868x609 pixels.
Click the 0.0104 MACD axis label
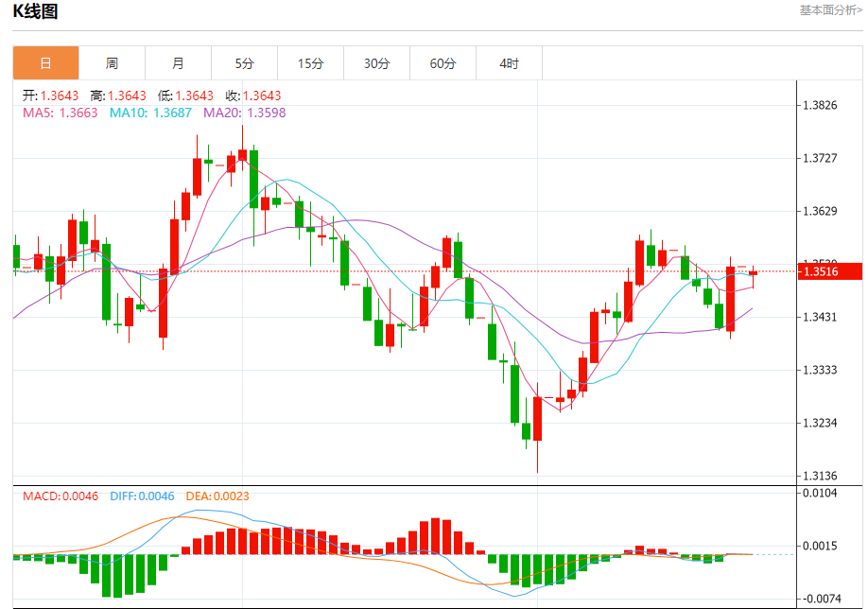point(820,493)
